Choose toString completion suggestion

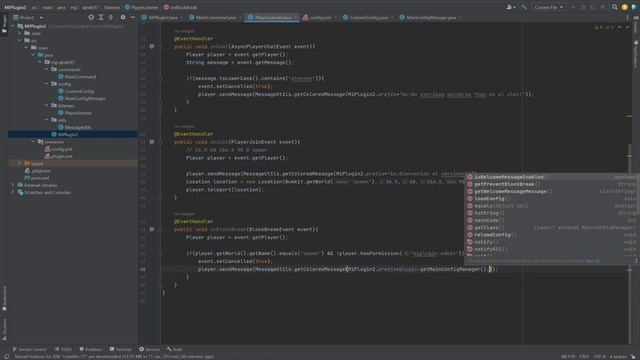pyautogui.click(x=552, y=213)
